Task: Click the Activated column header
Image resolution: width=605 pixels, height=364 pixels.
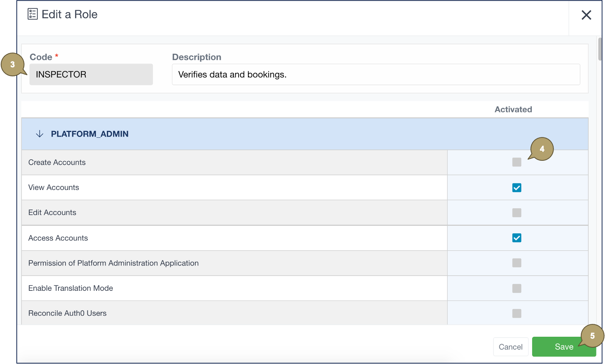Action: click(513, 110)
